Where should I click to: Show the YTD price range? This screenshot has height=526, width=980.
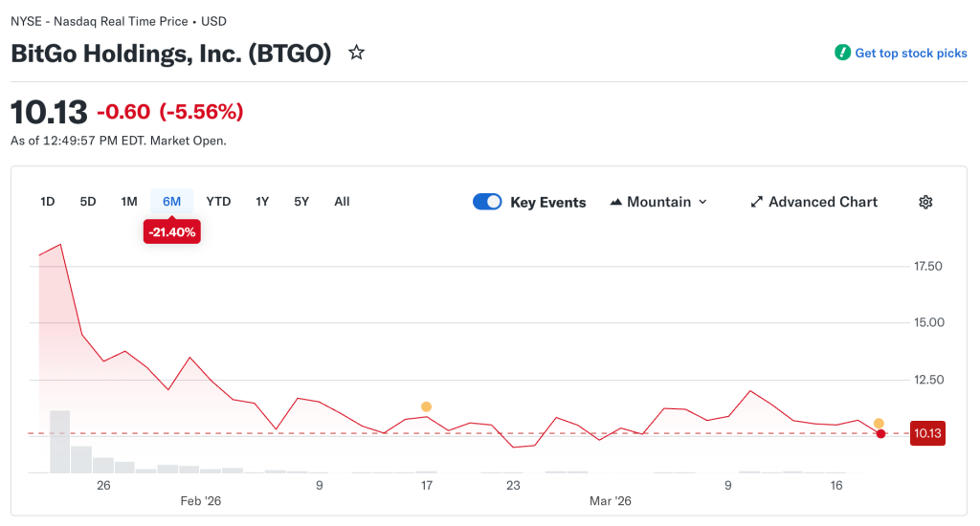tap(218, 202)
